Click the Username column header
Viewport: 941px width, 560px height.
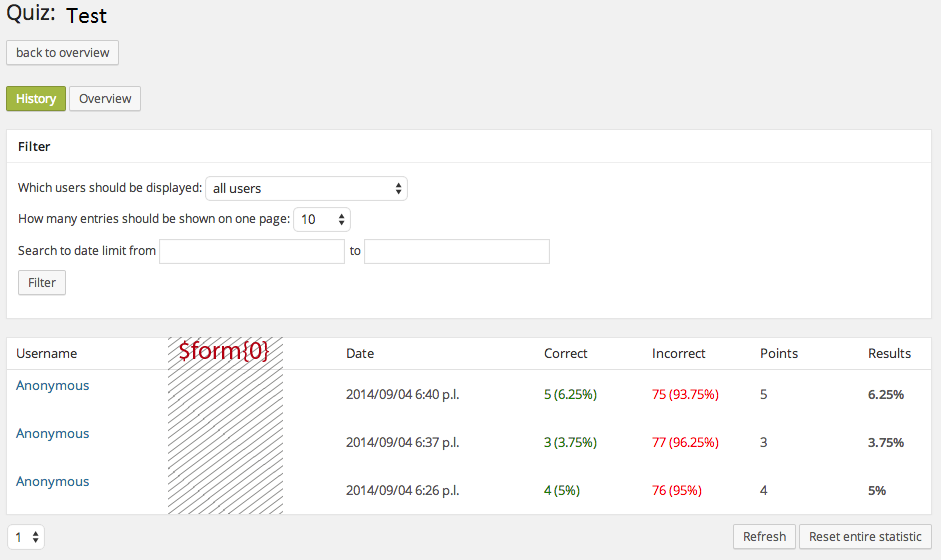pyautogui.click(x=46, y=354)
